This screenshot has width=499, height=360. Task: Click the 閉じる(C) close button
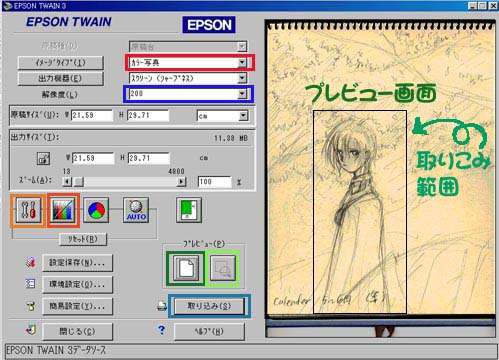pyautogui.click(x=77, y=331)
